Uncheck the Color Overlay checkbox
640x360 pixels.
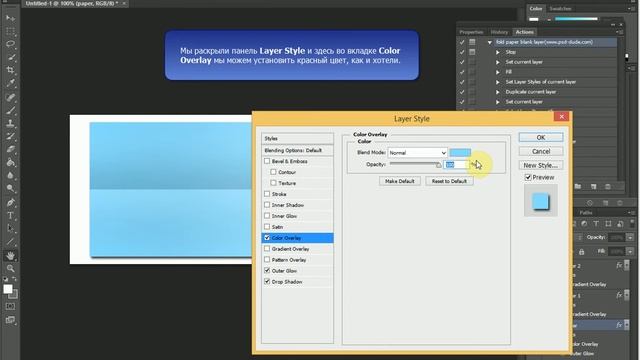point(267,238)
